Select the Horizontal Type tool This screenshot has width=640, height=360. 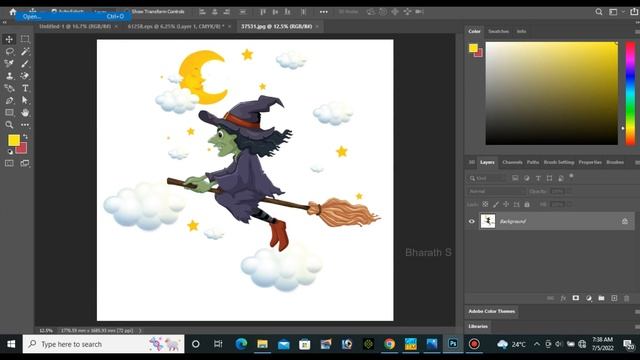[25, 88]
